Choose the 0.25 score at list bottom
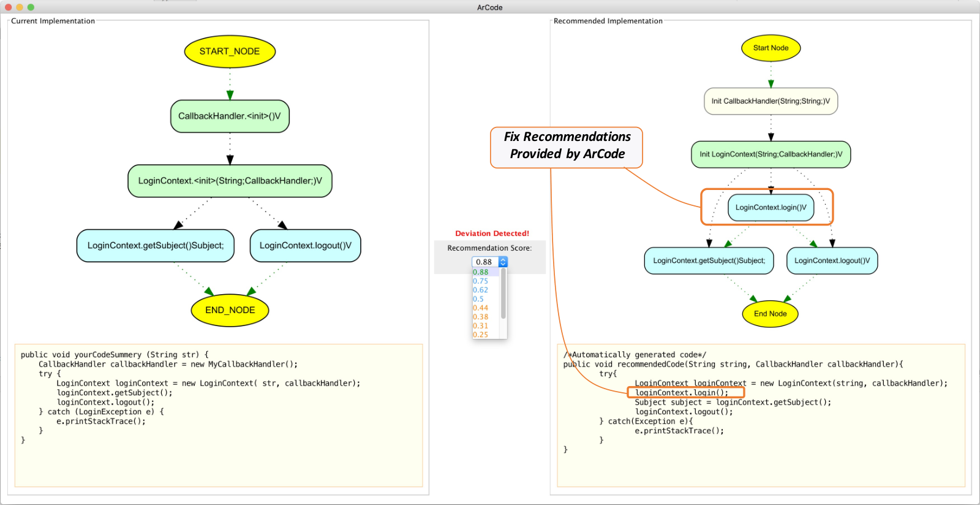Viewport: 980px width, 505px height. click(481, 335)
